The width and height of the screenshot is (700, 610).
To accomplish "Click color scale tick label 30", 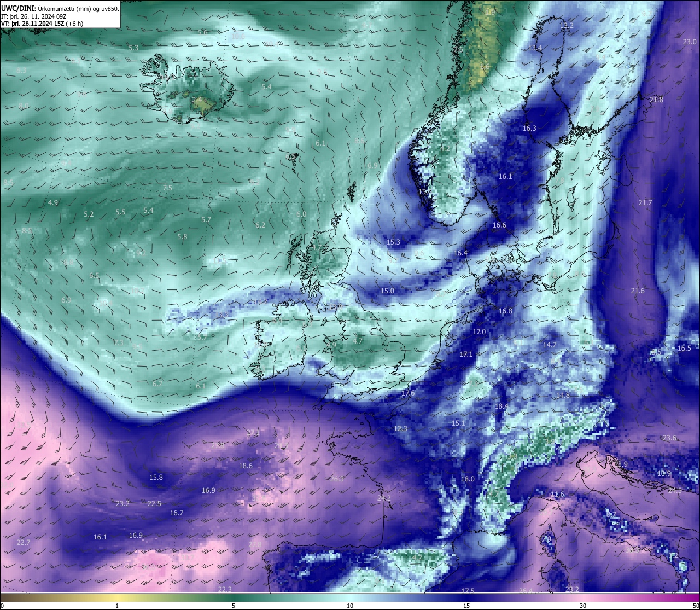I will click(x=583, y=606).
